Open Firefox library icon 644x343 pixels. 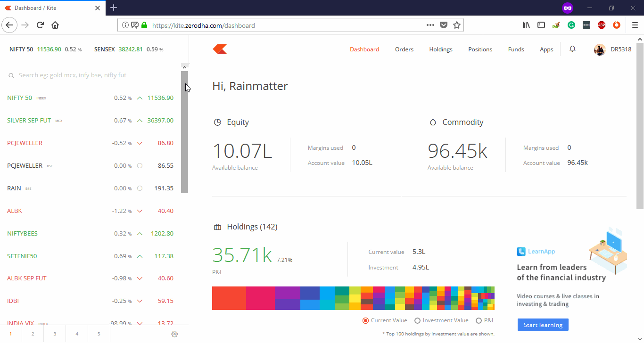(526, 25)
